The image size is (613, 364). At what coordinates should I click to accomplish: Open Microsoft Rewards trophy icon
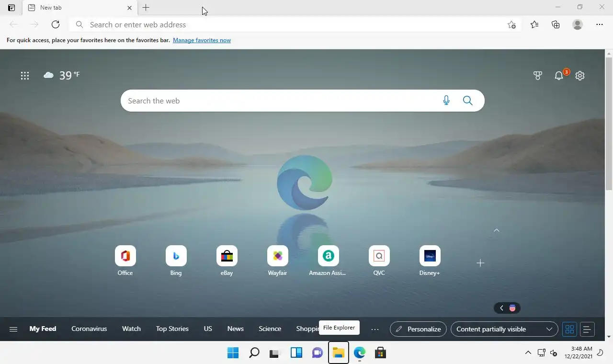(537, 75)
